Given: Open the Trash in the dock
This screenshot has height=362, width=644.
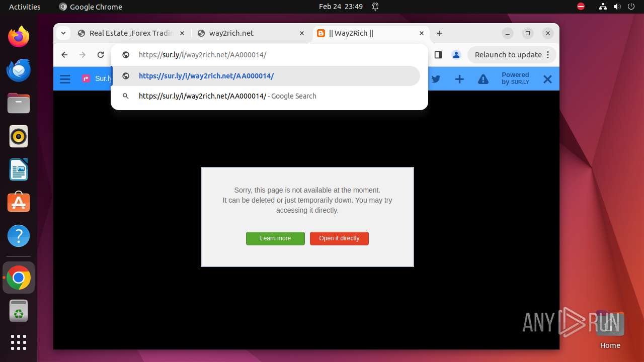Looking at the screenshot, I should point(19,311).
